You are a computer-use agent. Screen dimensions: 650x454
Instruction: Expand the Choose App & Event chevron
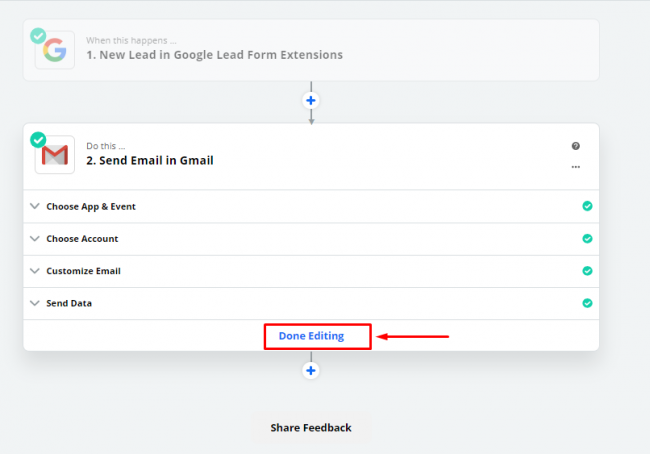pos(35,207)
